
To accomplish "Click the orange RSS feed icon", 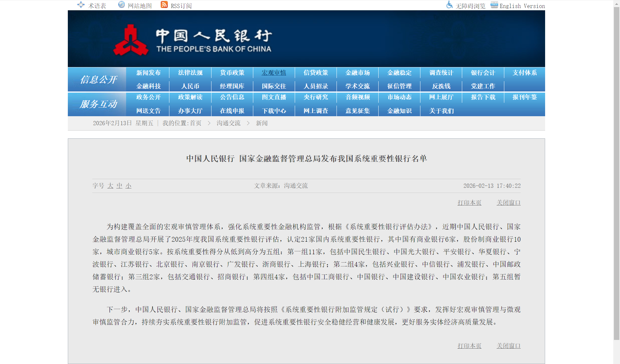I will 164,4.
